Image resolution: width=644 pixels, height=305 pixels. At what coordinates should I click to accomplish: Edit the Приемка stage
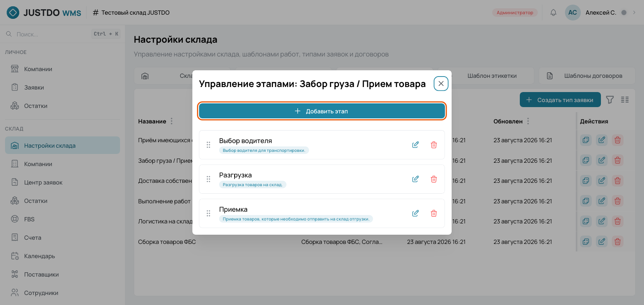click(x=415, y=213)
